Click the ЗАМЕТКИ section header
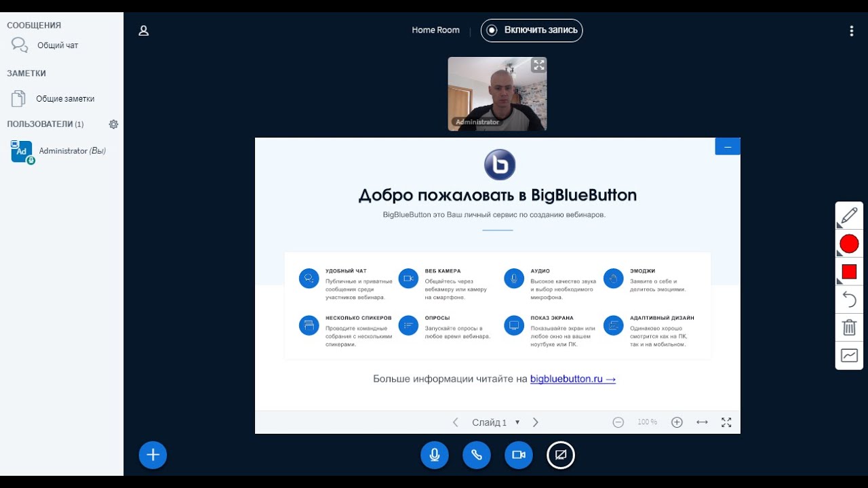The height and width of the screenshot is (488, 868). click(26, 73)
